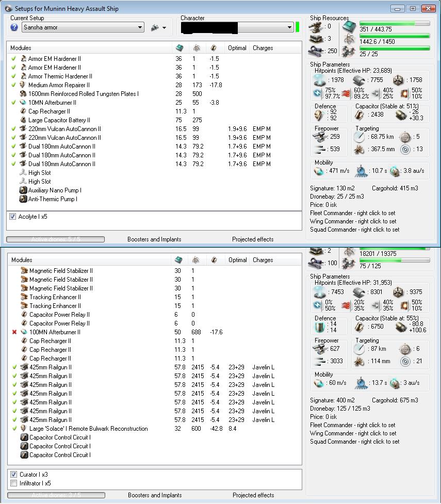The width and height of the screenshot is (441, 504).
Task: Toggle red X status on 100MN Afterburner II
Action: 14,332
